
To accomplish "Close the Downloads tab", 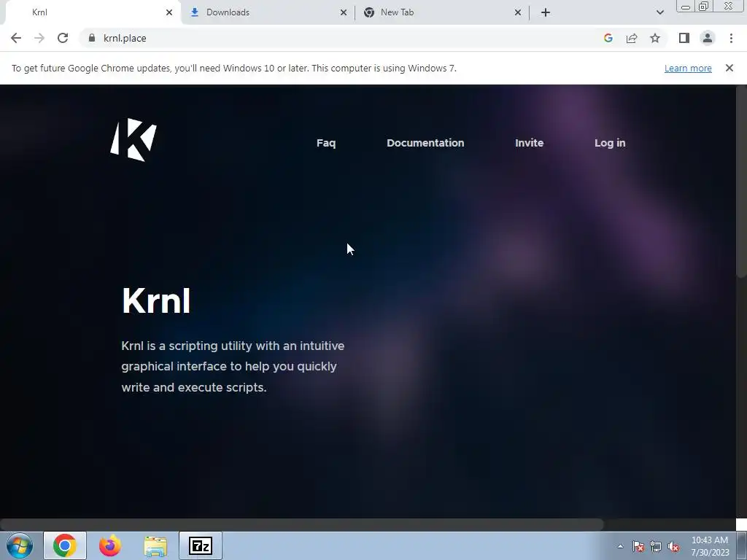I will click(x=344, y=12).
